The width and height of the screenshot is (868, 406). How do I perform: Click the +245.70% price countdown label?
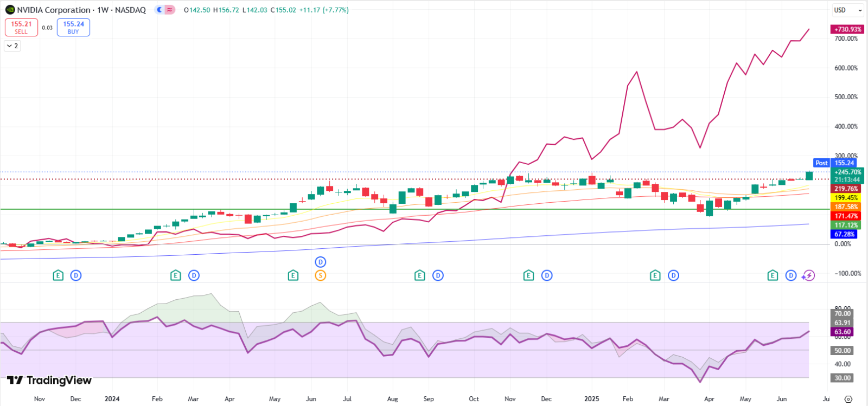coord(847,176)
